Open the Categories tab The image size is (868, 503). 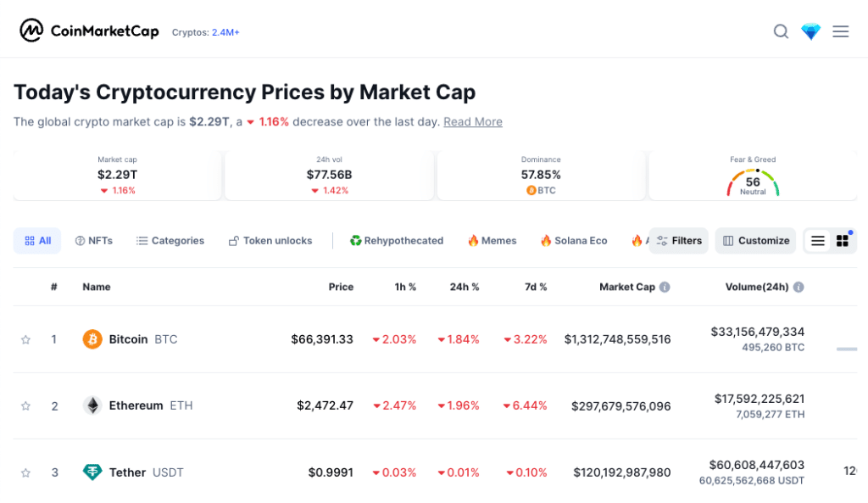(170, 240)
